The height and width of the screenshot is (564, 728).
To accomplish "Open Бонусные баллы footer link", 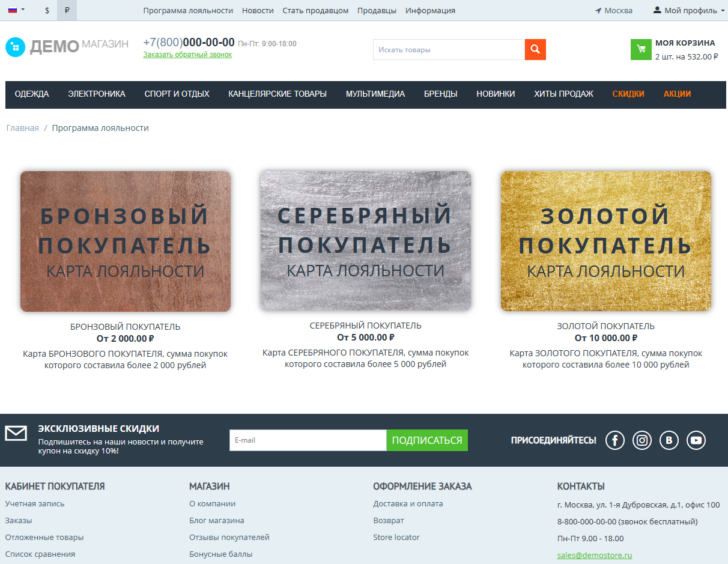I will (221, 554).
